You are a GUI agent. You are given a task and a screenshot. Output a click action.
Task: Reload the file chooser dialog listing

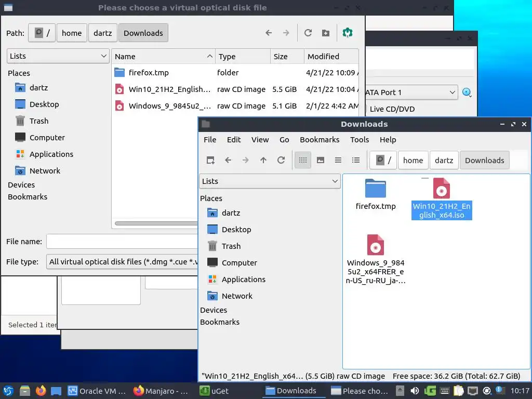pyautogui.click(x=308, y=33)
